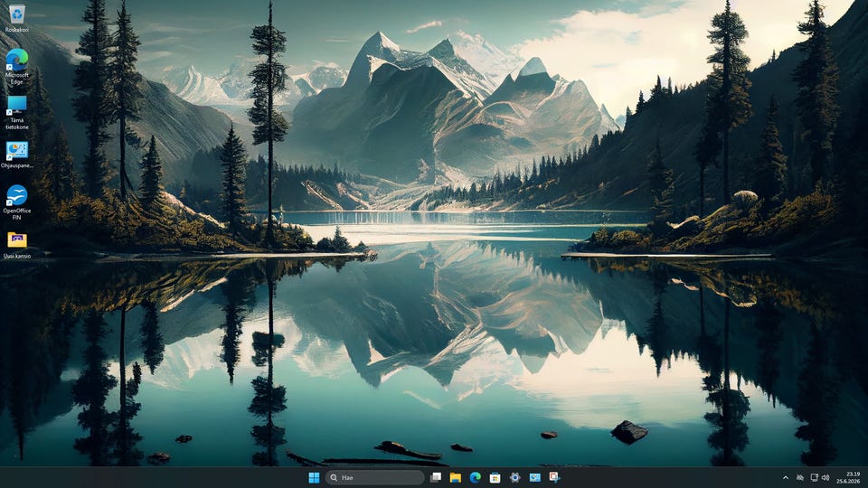This screenshot has width=868, height=488.
Task: Open File Explorer from the taskbar
Action: pos(456,477)
